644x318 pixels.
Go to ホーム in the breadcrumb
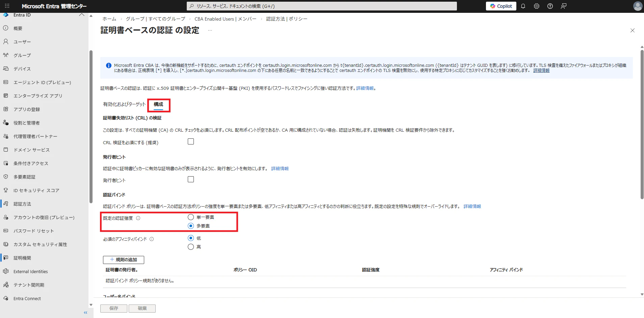coord(109,19)
